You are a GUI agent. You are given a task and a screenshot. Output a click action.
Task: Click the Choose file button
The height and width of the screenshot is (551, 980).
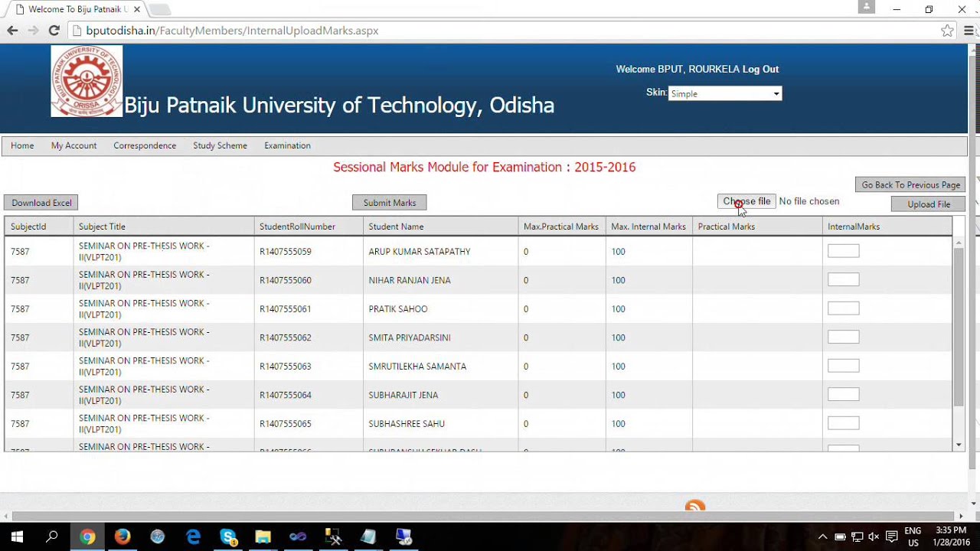click(746, 201)
